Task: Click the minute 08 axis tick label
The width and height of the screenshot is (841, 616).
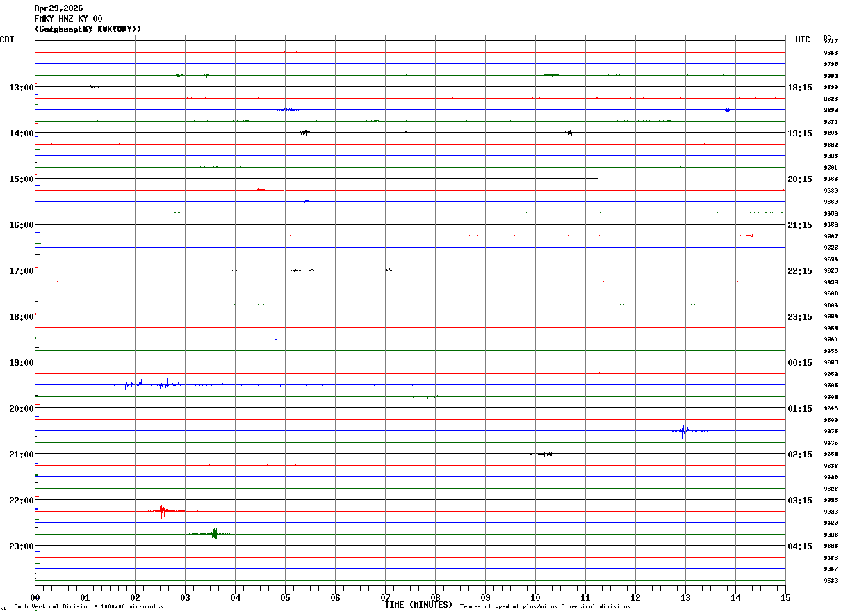Action: [435, 597]
